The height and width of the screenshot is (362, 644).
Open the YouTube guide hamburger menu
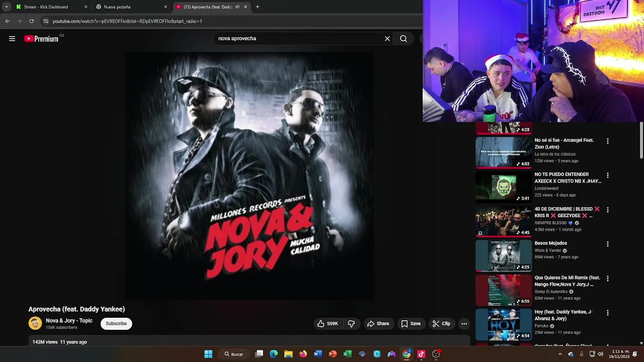12,39
